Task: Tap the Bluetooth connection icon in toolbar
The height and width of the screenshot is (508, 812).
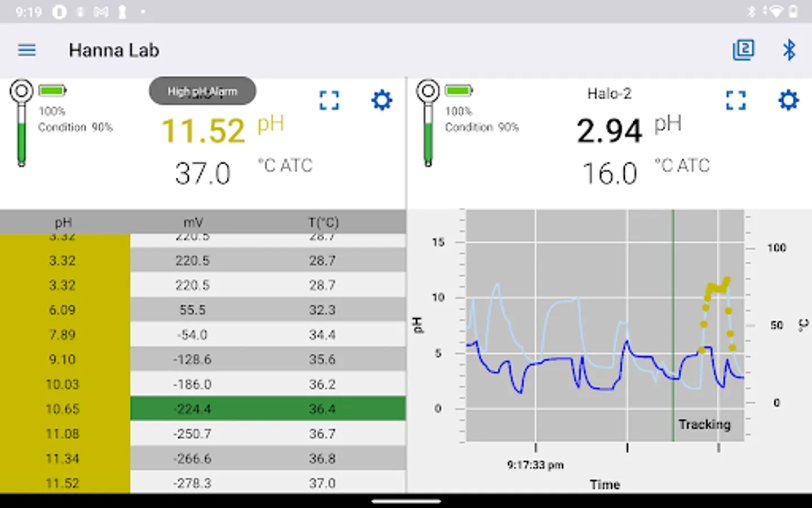Action: 789,50
